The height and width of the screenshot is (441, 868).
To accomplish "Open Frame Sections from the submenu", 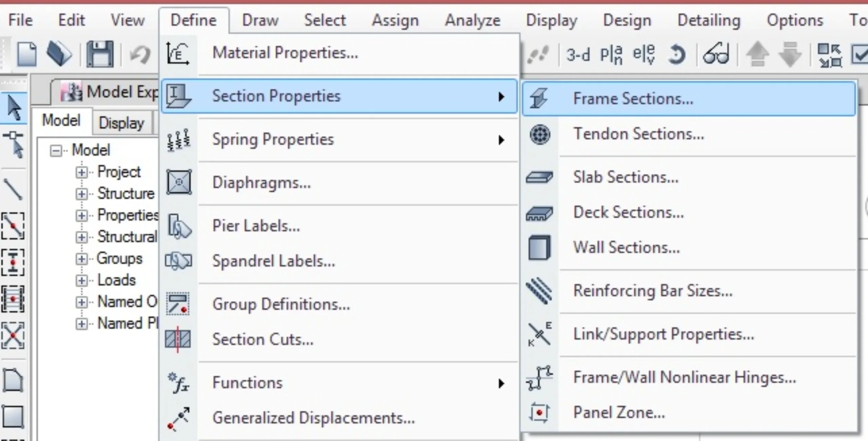I will click(633, 99).
